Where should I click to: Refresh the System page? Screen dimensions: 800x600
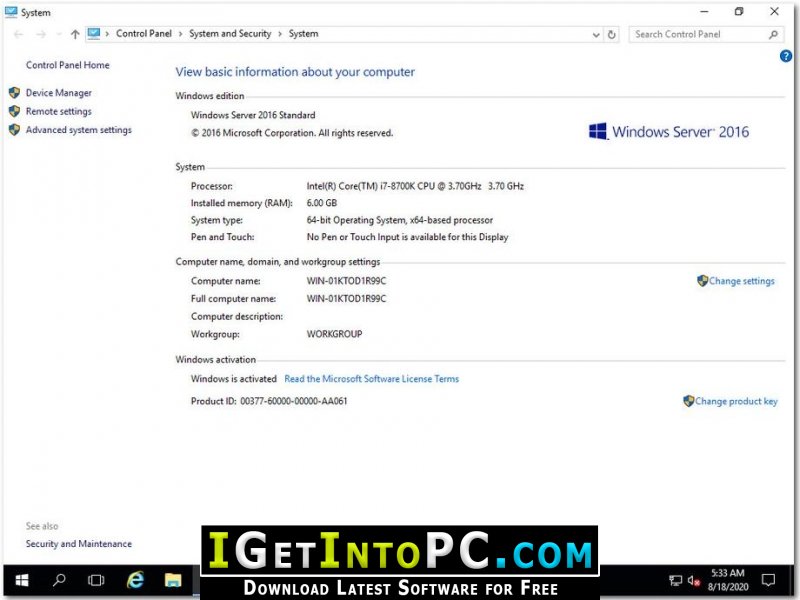click(611, 35)
